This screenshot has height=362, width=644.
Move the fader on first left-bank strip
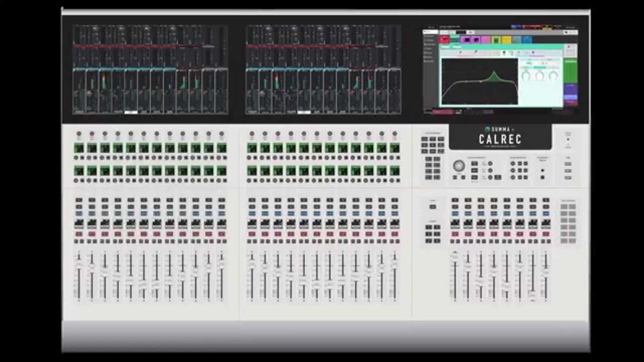(79, 263)
